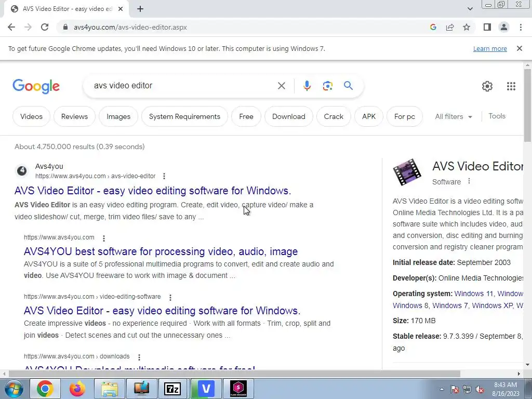The width and height of the screenshot is (532, 399).
Task: Open the muted volume tray icon
Action: point(479,390)
